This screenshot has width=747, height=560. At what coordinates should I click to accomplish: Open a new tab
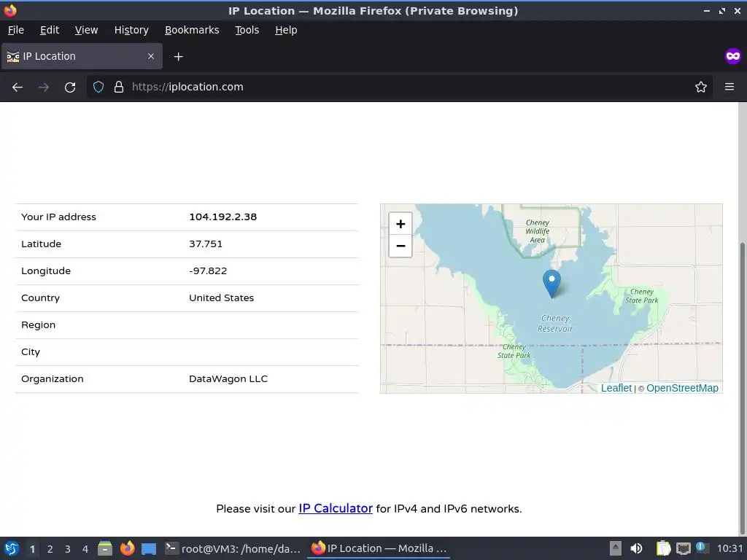(178, 57)
